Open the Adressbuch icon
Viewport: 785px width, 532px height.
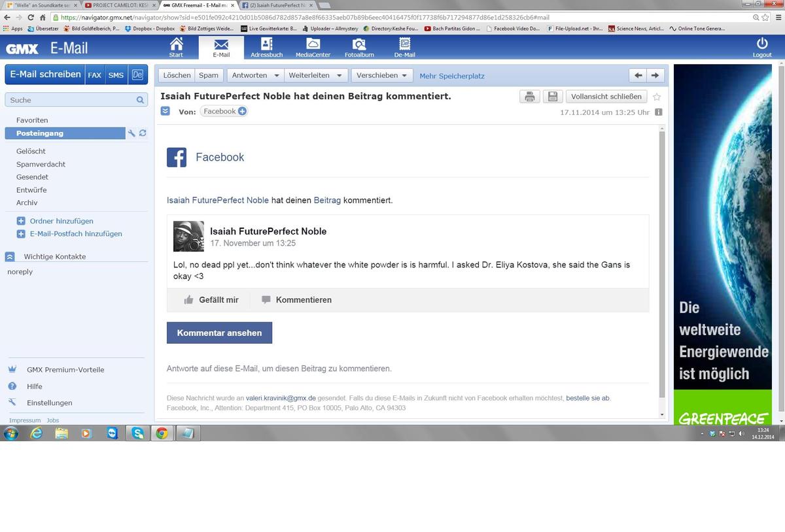pyautogui.click(x=266, y=44)
